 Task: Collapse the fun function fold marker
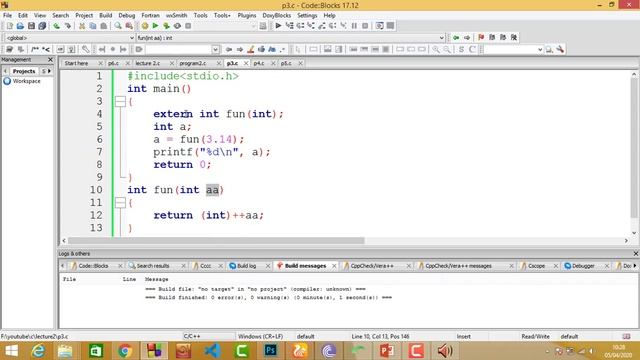coord(120,202)
